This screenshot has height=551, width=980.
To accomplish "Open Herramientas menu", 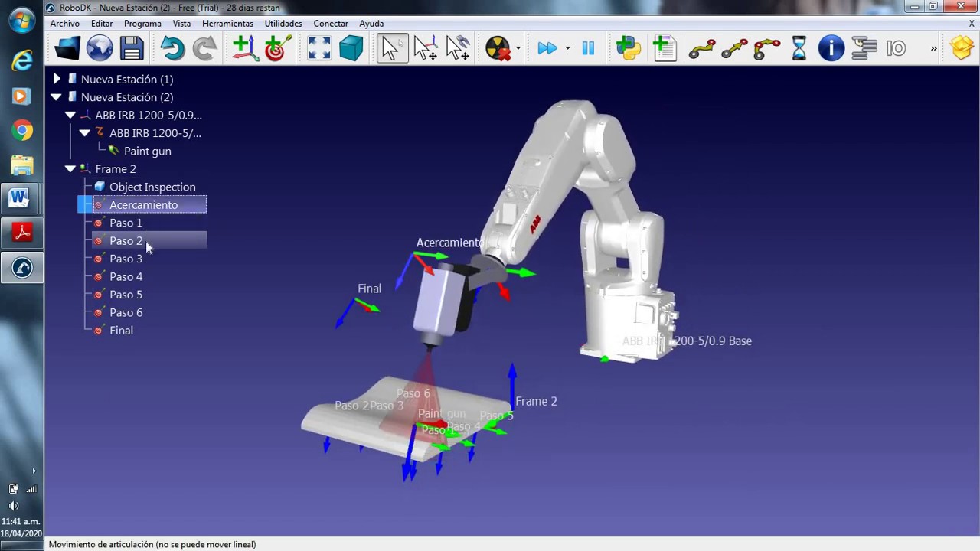I will [227, 24].
